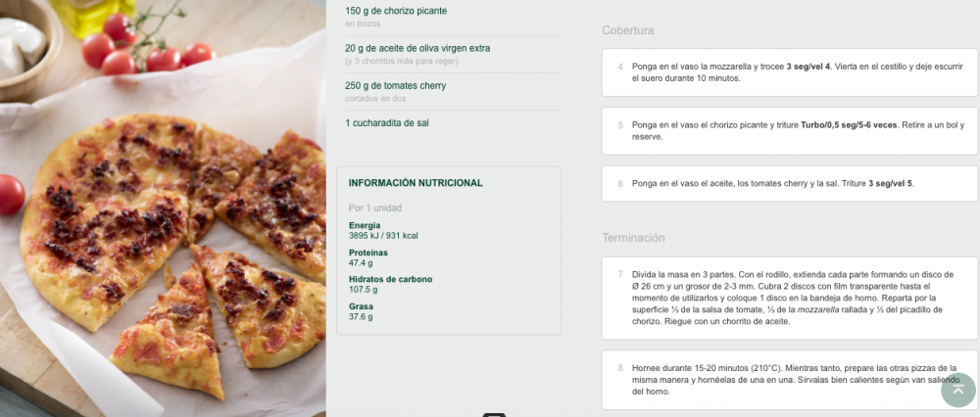Click the '250 g de tomates cherry' ingredient
Image resolution: width=980 pixels, height=417 pixels.
[395, 85]
